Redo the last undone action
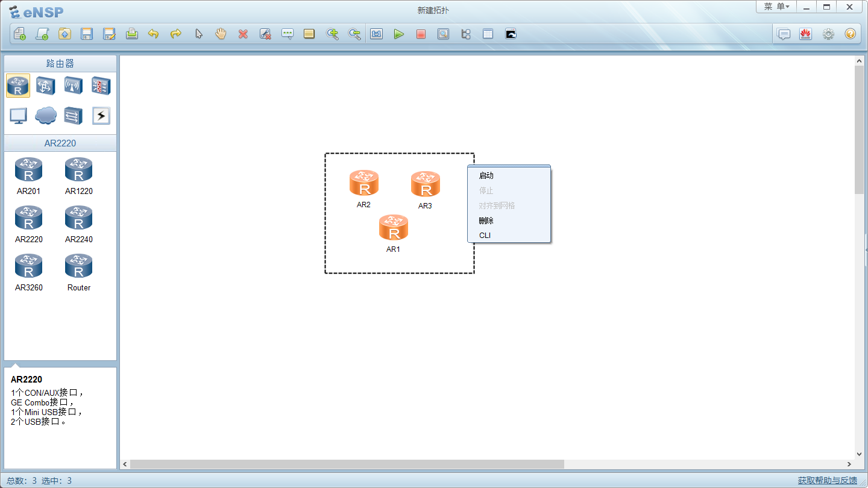Screen dimensions: 868x488 click(176, 34)
